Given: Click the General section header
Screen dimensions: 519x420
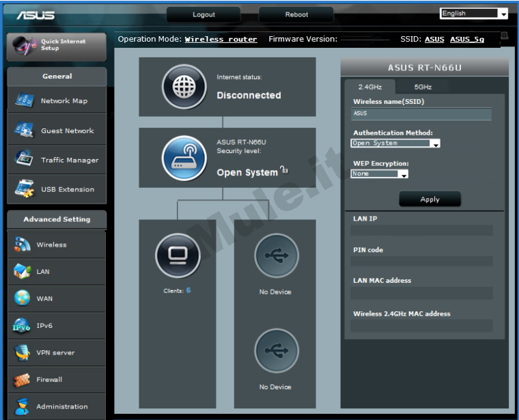Looking at the screenshot, I should 57,76.
